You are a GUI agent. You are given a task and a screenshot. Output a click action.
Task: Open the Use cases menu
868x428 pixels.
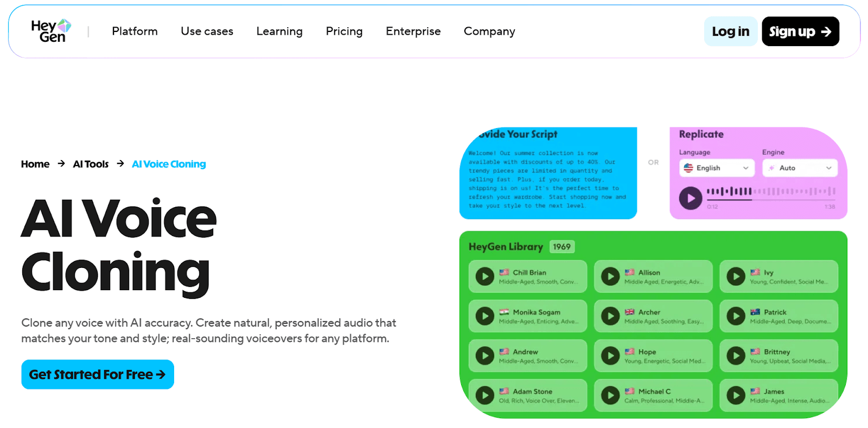click(x=207, y=31)
